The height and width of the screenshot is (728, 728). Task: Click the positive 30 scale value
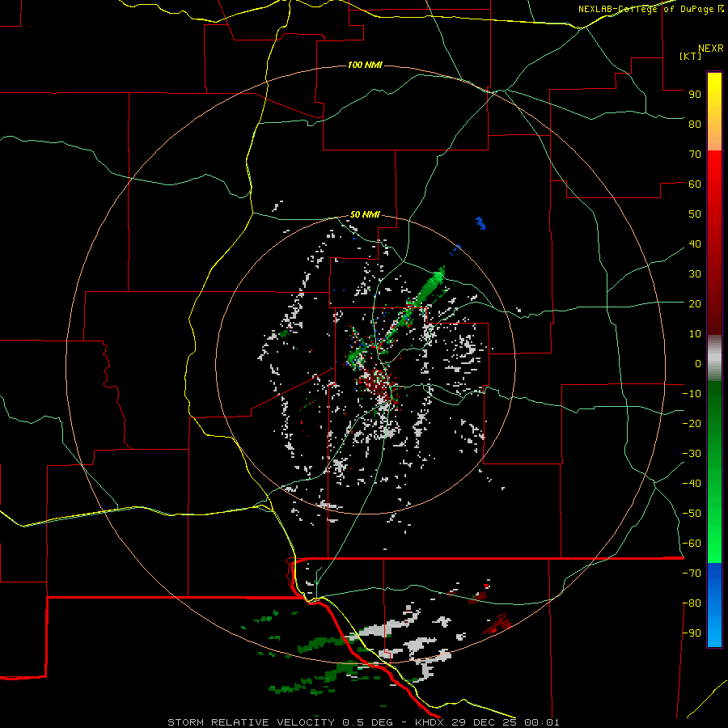click(695, 274)
